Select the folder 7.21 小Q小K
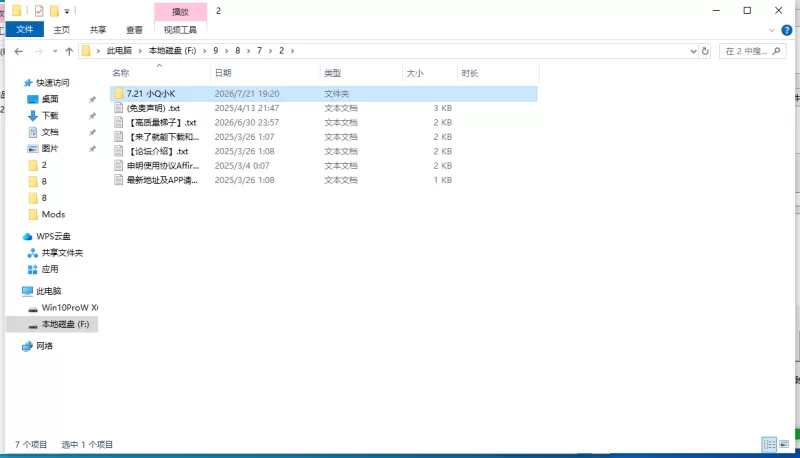This screenshot has height=458, width=800. [x=323, y=94]
